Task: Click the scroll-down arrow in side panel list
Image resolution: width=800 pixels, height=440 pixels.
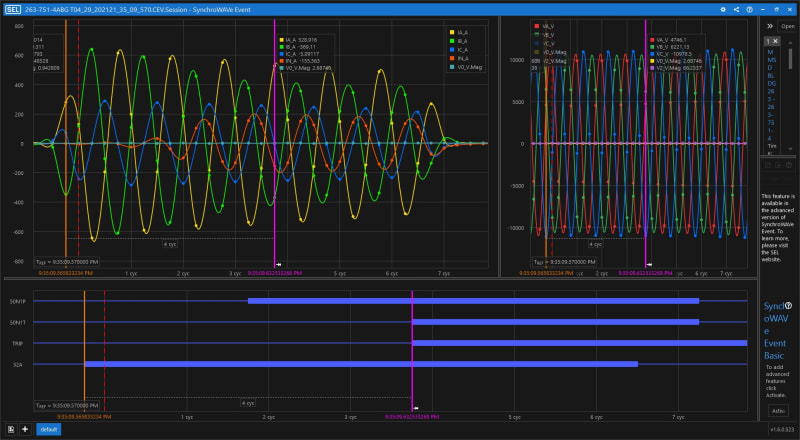Action: (790, 149)
